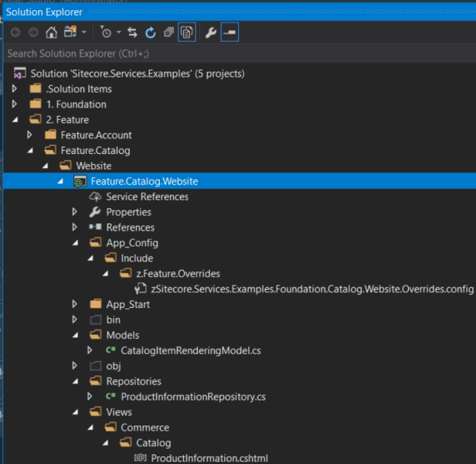The height and width of the screenshot is (464, 476).
Task: Click the References node icon
Action: [95, 227]
